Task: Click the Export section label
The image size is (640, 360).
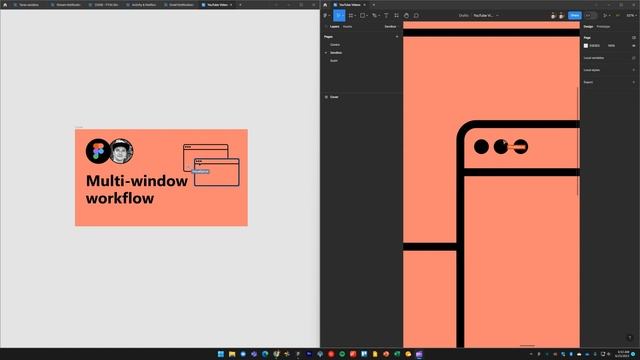Action: (x=588, y=82)
